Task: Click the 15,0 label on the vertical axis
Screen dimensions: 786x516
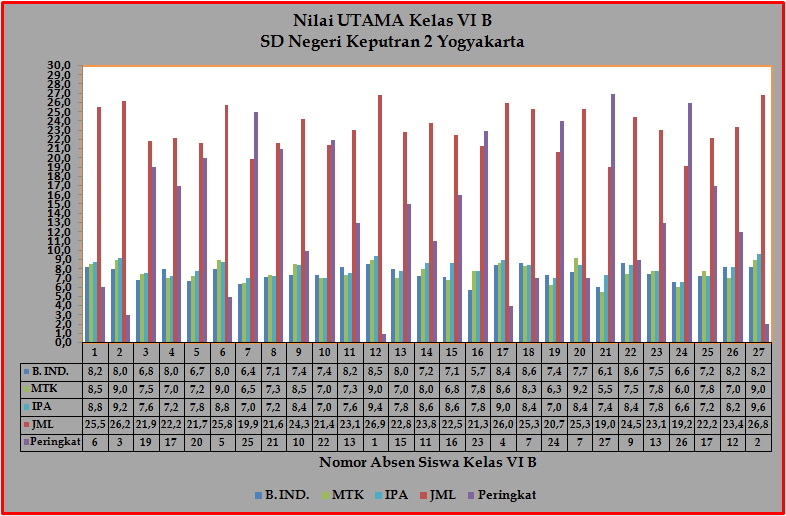Action: click(x=60, y=204)
